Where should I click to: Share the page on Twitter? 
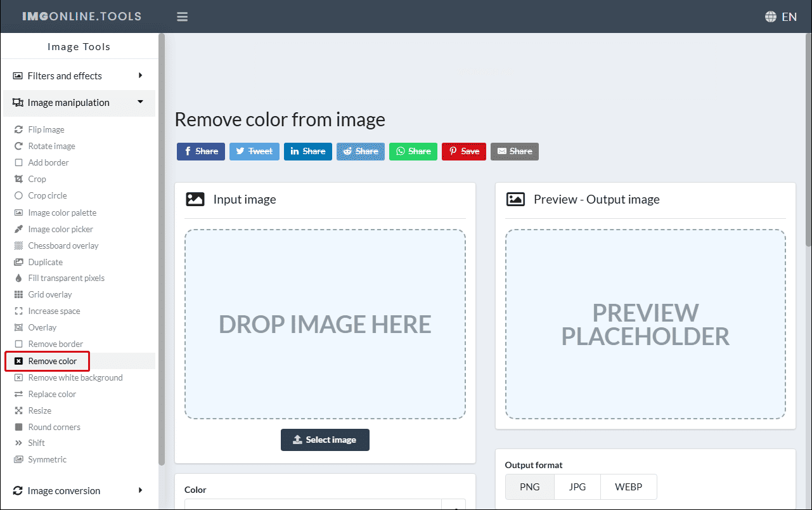[x=254, y=151]
